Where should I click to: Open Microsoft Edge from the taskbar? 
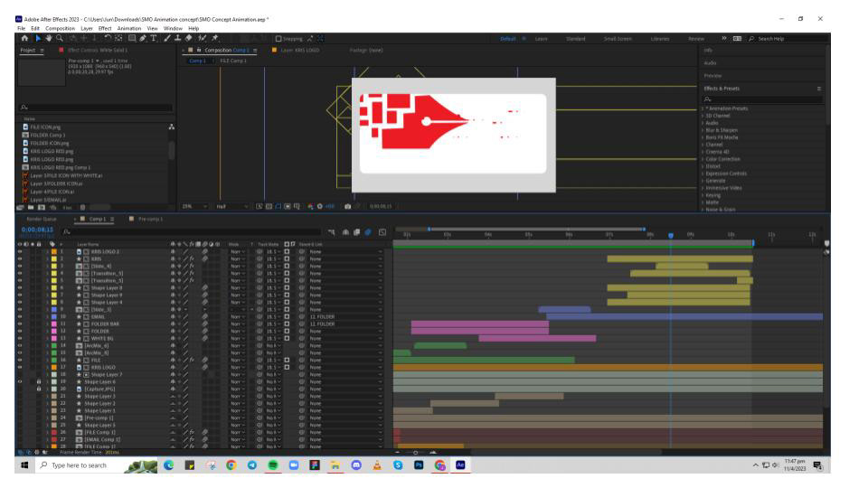pos(169,465)
